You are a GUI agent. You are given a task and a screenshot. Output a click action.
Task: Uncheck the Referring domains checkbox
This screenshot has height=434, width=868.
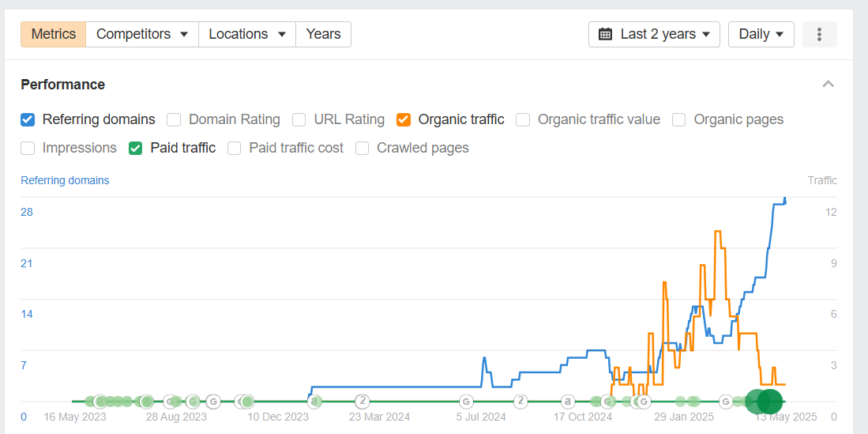point(27,119)
